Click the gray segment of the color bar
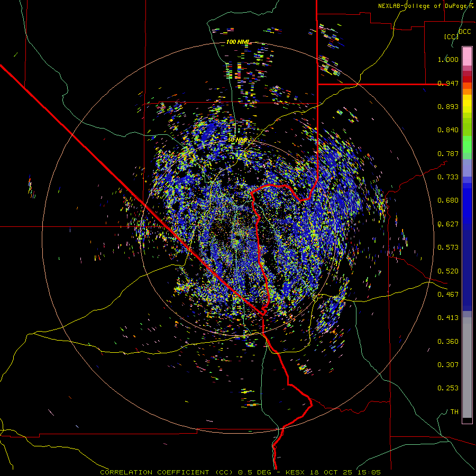This screenshot has width=476, height=476. pos(467,368)
